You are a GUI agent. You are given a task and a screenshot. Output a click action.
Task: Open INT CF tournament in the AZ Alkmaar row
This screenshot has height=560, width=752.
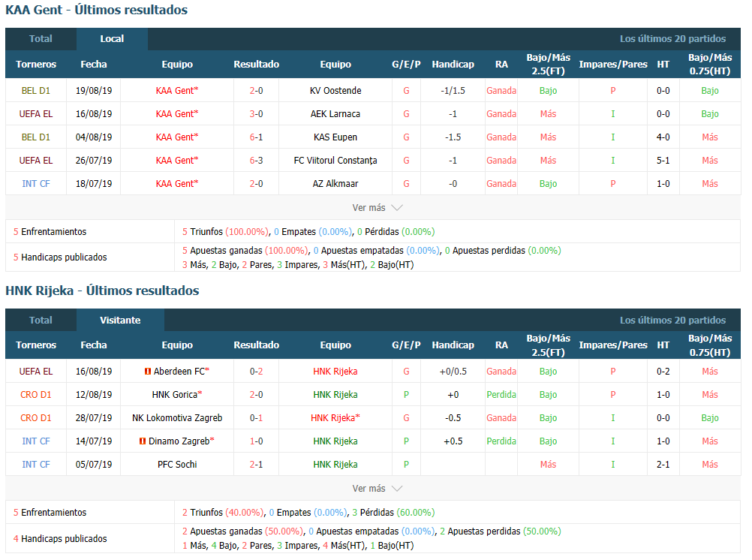(x=36, y=184)
